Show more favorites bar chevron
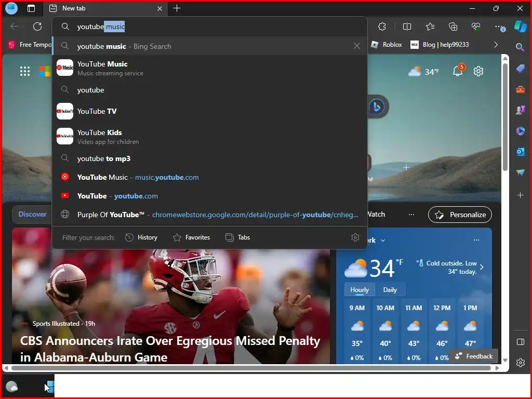Image resolution: width=532 pixels, height=399 pixels. tap(496, 45)
